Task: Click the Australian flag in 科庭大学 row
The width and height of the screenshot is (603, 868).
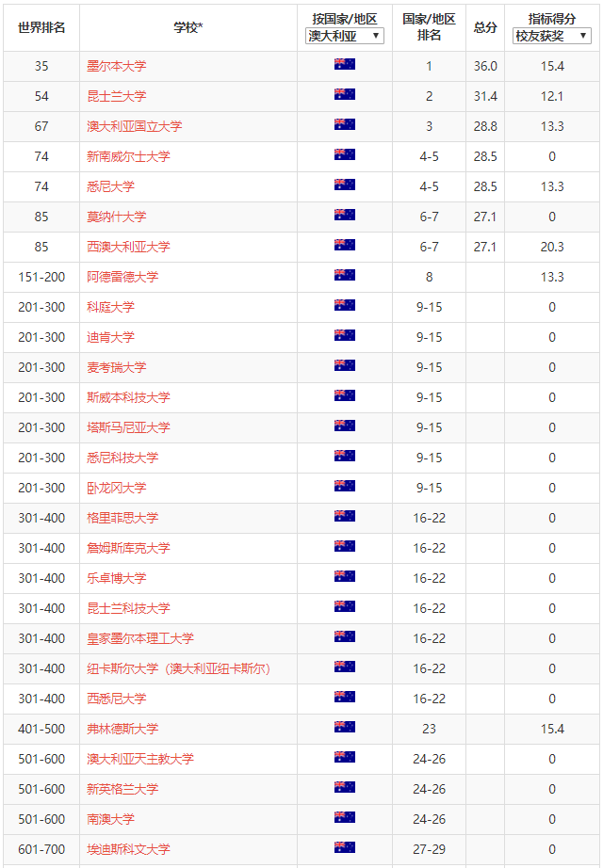Action: (345, 305)
